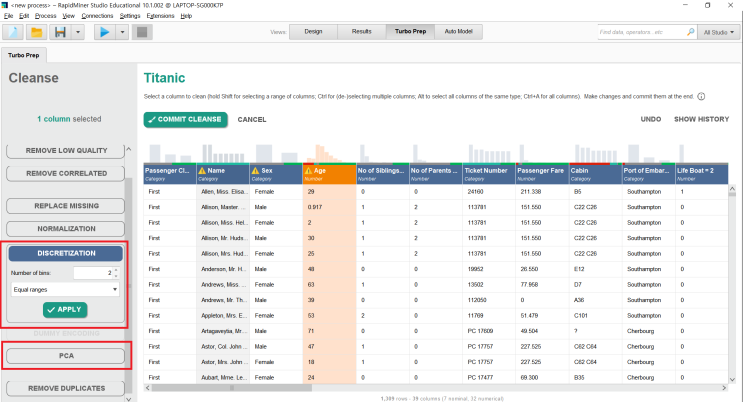Click the Stop process icon
743x402 pixels.
[142, 32]
